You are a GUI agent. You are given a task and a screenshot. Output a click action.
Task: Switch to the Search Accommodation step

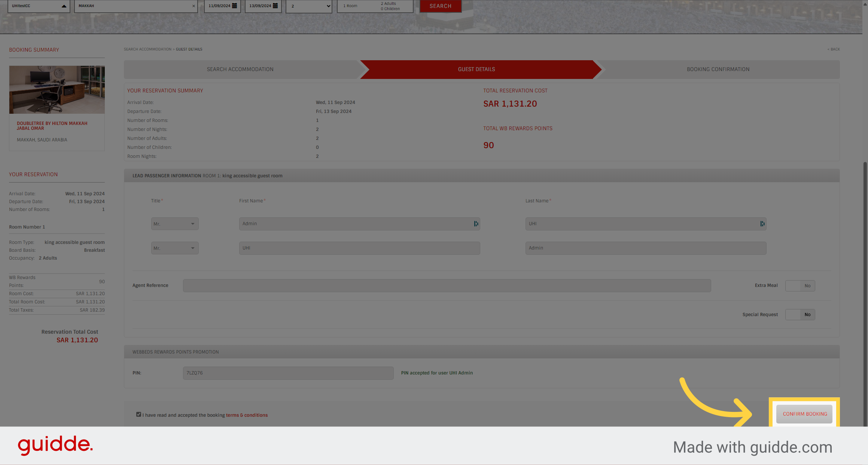tap(240, 69)
